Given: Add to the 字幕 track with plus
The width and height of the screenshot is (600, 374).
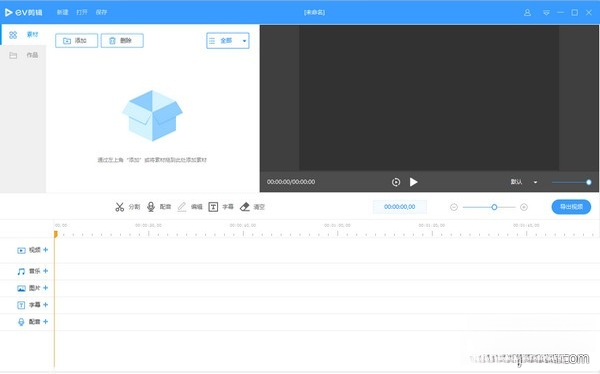Looking at the screenshot, I should 46,305.
